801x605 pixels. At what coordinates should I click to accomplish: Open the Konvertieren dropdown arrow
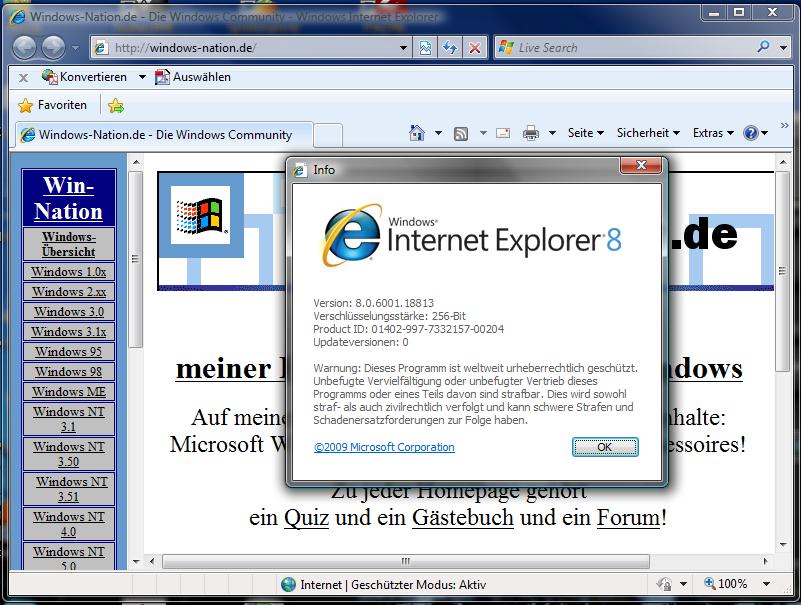[142, 77]
